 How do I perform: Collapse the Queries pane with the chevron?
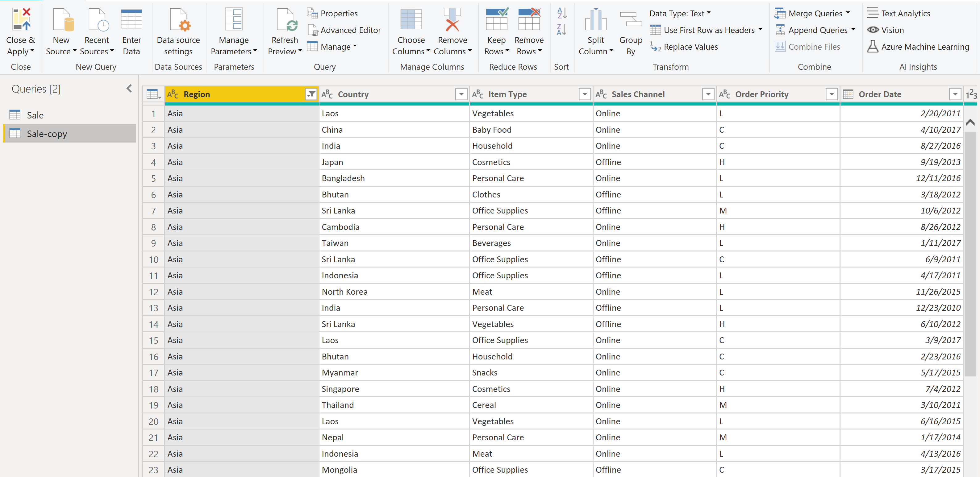(129, 88)
